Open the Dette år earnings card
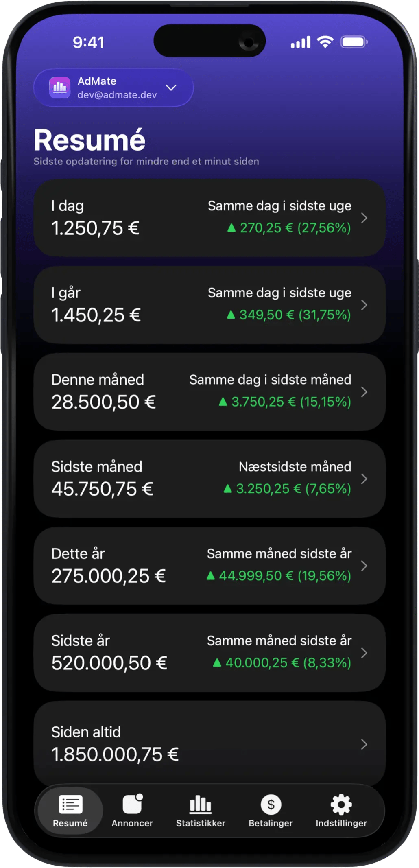This screenshot has width=419, height=868. tap(209, 566)
